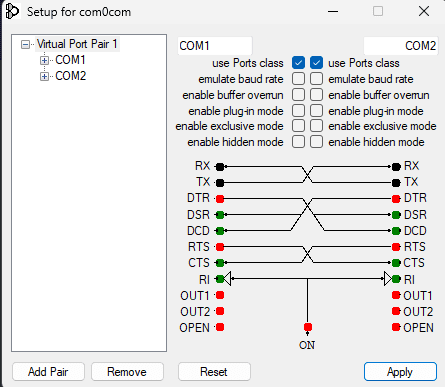Viewport: 445px width, 387px height.
Task: Click the COM1 OPEN red pin
Action: coord(220,327)
